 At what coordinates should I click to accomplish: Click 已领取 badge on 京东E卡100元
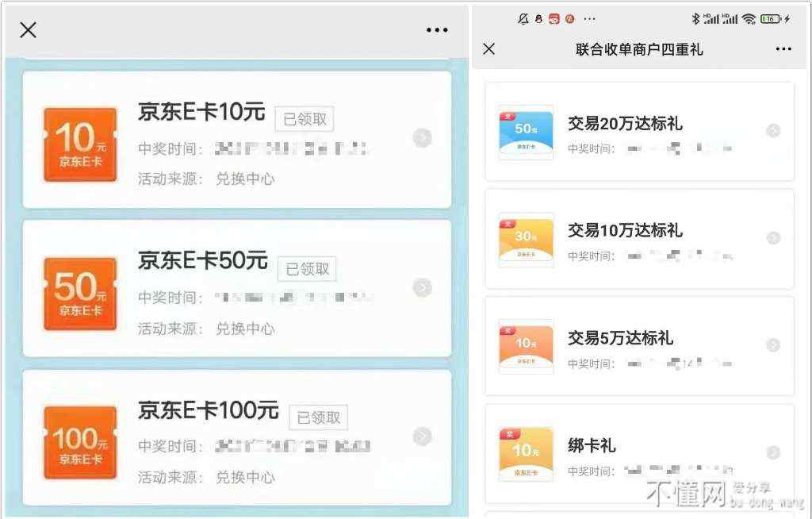point(319,417)
